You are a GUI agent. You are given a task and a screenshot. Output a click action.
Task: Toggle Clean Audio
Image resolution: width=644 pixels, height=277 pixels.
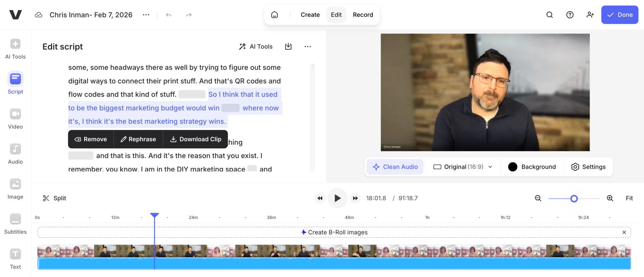tap(395, 167)
